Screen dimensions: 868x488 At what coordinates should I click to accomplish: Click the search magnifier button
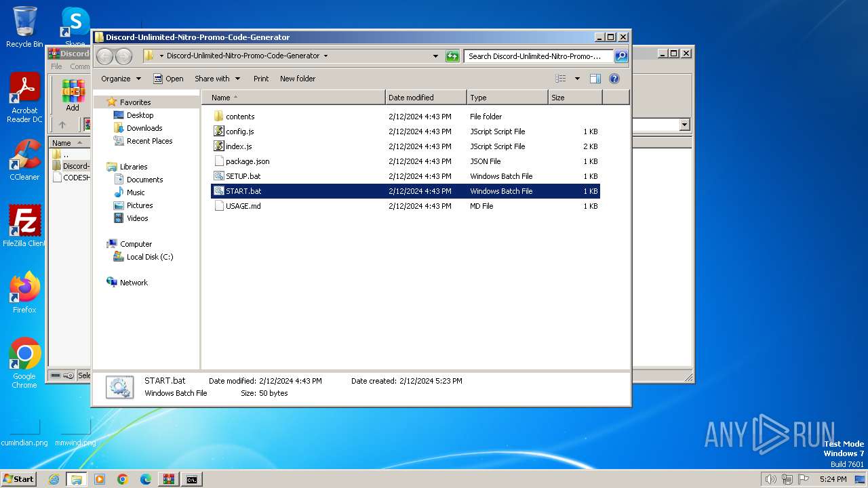pos(621,56)
